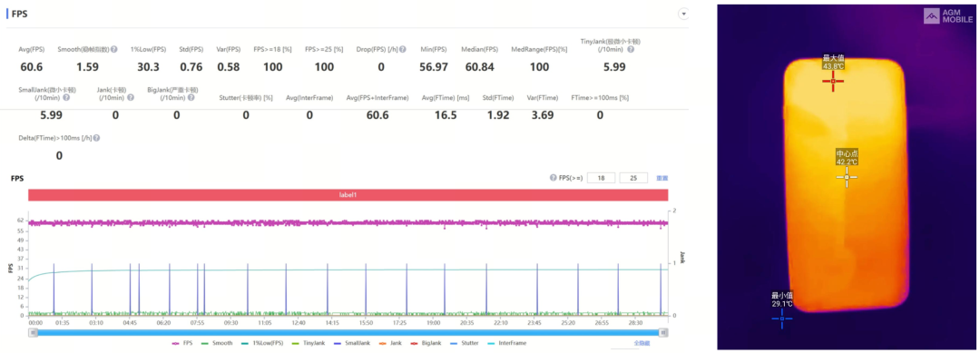The width and height of the screenshot is (980, 353).
Task: Click the 30.3 value under 1%Low(FPS)
Action: click(148, 67)
